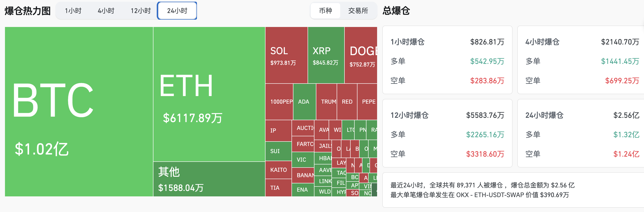
Task: Click the 12小时爆仓 summary card
Action: 447,133
